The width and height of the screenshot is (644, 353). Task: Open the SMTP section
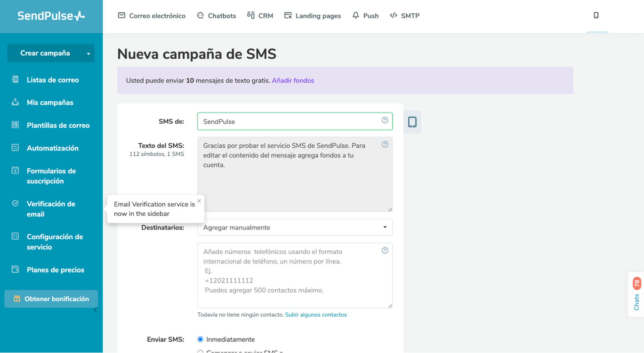point(405,15)
